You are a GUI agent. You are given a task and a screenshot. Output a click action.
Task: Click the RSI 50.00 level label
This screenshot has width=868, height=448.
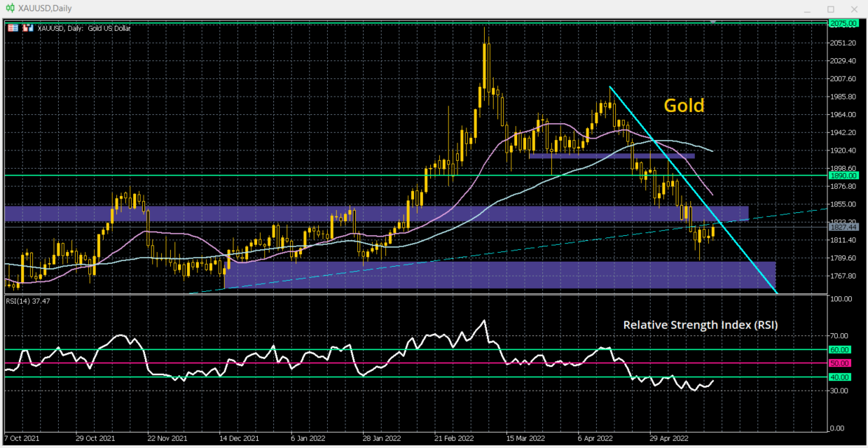click(x=840, y=363)
